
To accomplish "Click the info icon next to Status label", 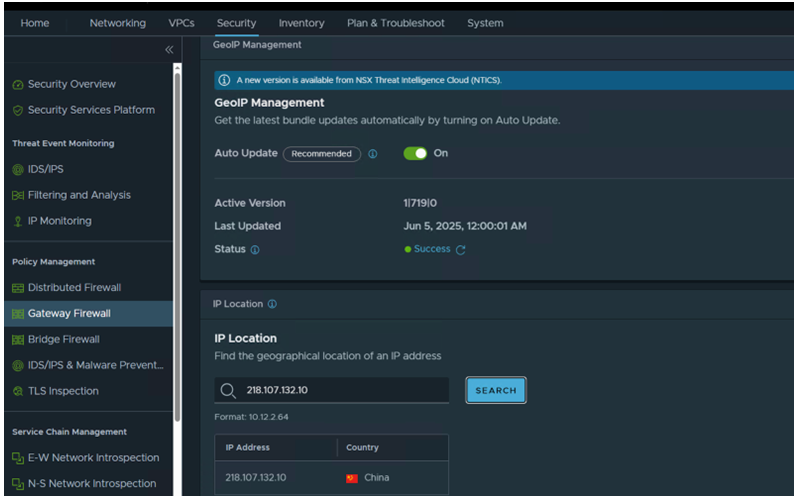I will 255,250.
